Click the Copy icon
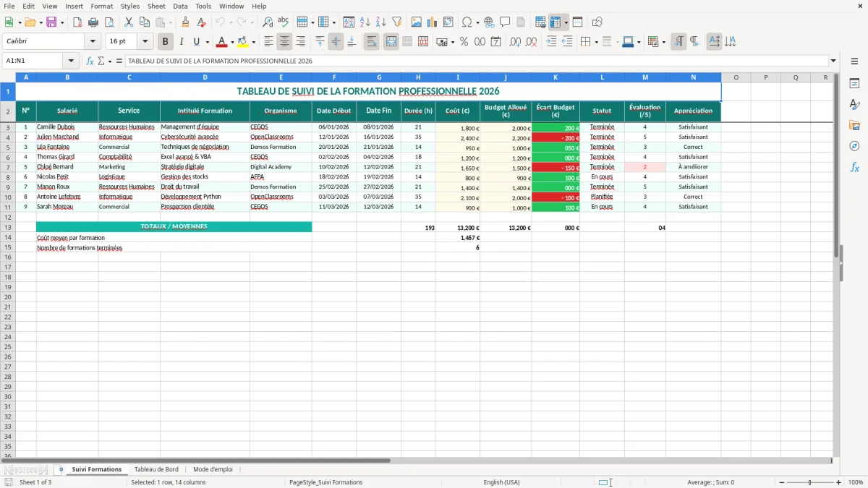This screenshot has width=868, height=488. point(144,22)
